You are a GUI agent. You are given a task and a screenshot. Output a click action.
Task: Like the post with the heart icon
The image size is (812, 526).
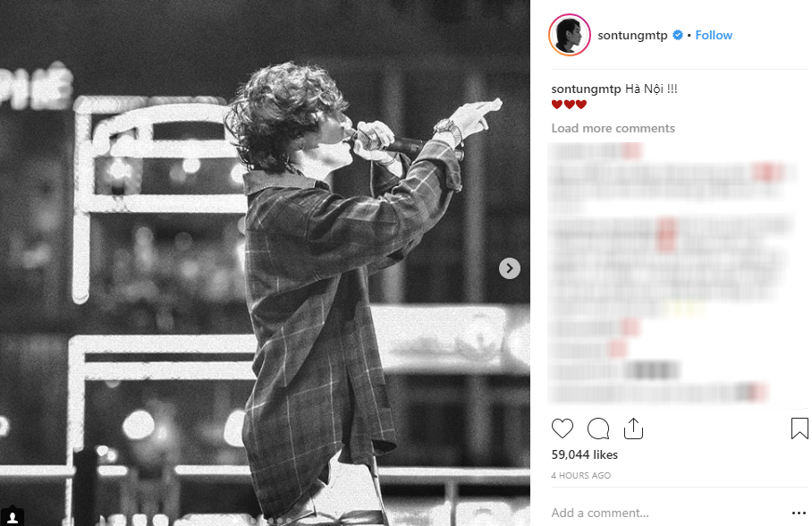tap(562, 428)
